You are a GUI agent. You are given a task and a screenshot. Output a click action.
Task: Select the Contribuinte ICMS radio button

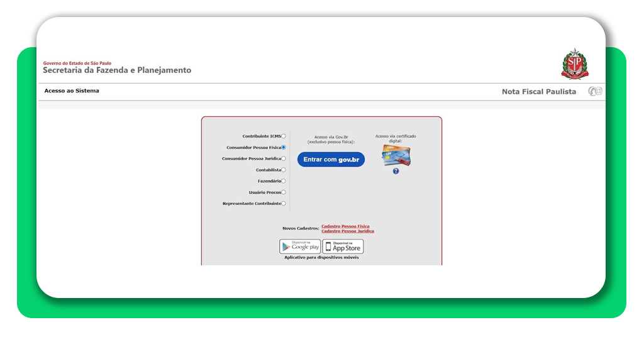pyautogui.click(x=283, y=136)
